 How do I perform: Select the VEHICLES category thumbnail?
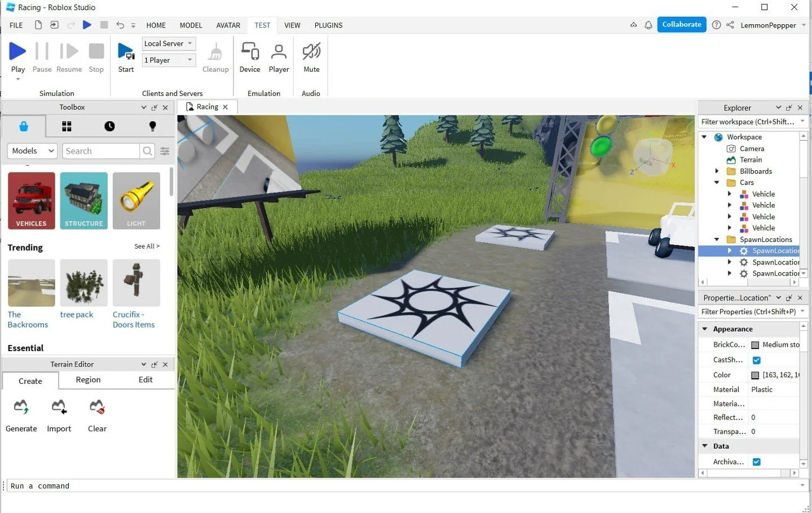click(32, 201)
